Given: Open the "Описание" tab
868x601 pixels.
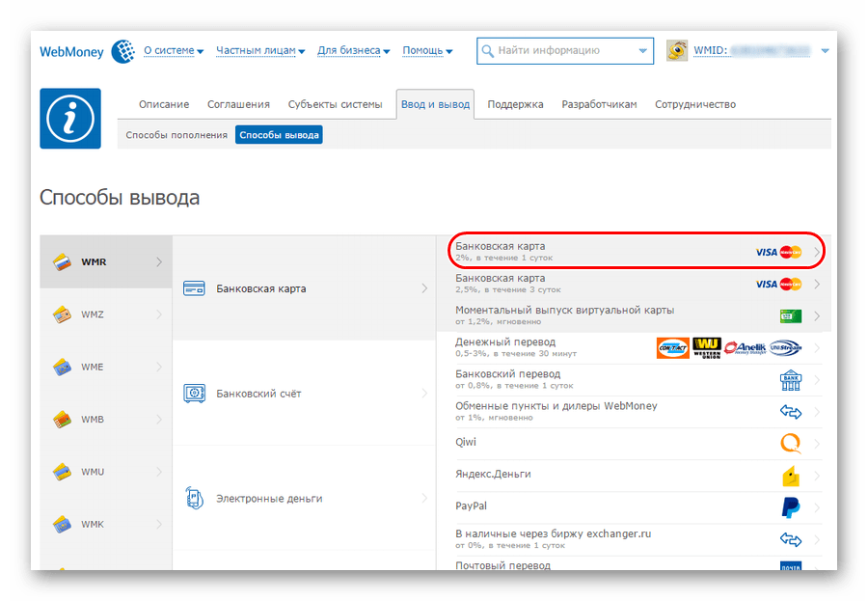Looking at the screenshot, I should [x=164, y=104].
